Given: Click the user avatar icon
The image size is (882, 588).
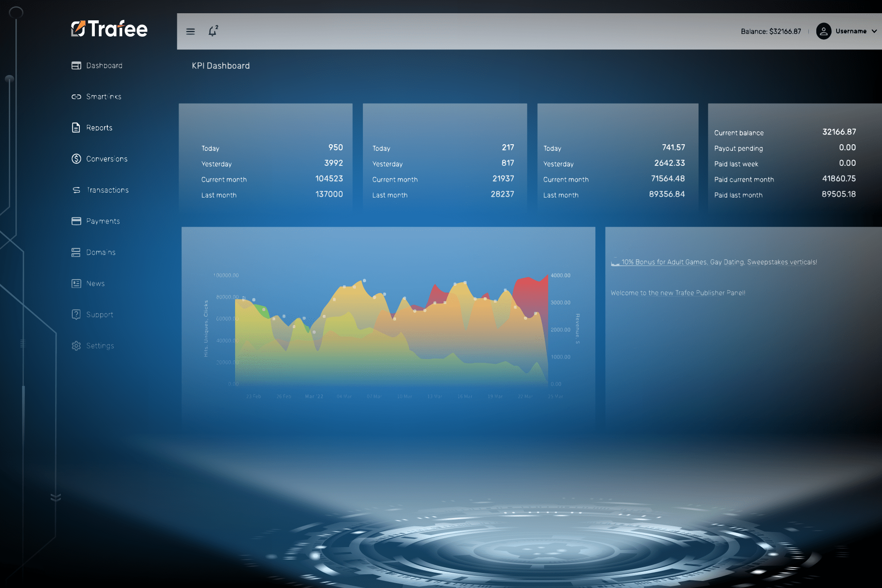Looking at the screenshot, I should pos(823,31).
